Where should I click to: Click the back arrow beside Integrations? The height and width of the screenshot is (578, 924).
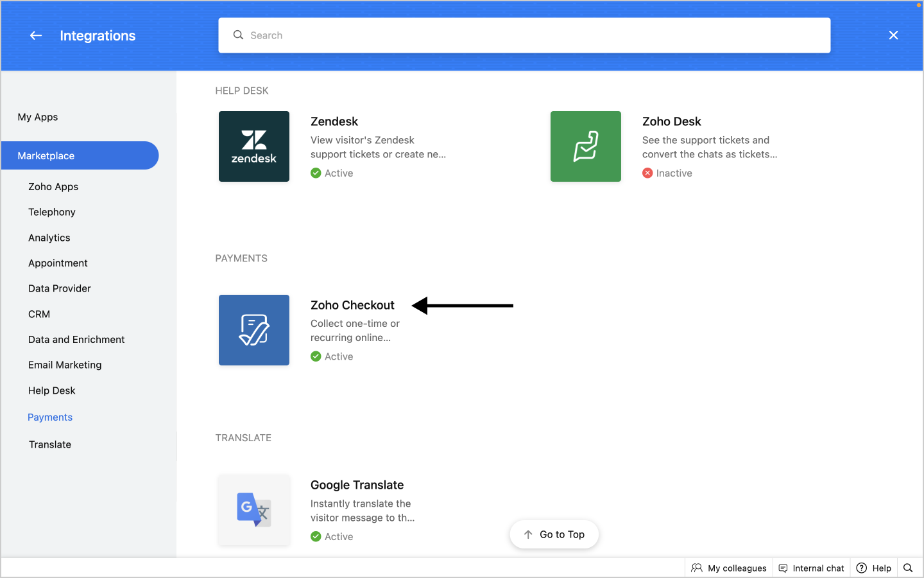(36, 35)
